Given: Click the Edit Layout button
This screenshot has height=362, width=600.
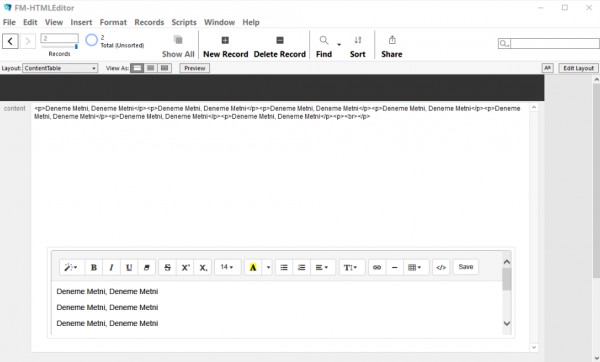Looking at the screenshot, I should pyautogui.click(x=578, y=68).
